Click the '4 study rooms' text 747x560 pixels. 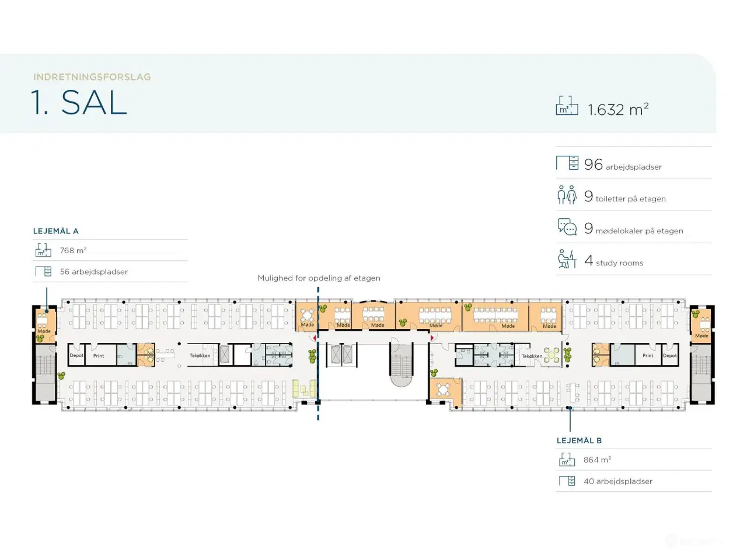tap(614, 261)
